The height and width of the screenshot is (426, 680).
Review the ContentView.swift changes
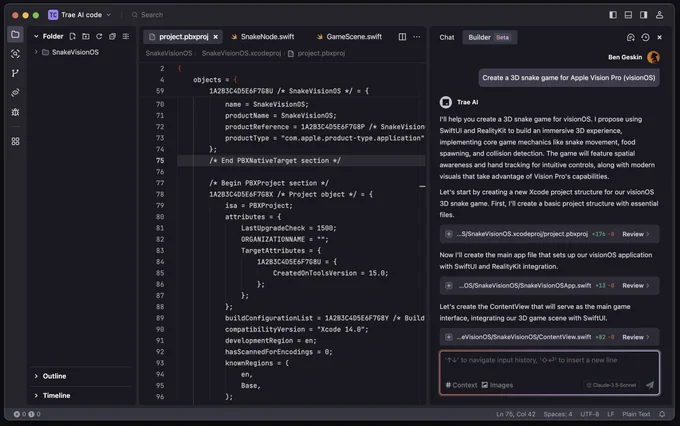click(636, 337)
